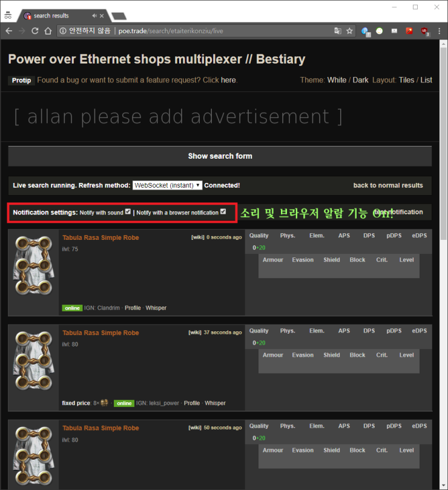
Task: Click '37 seconds ago' timestamp
Action: click(x=223, y=333)
